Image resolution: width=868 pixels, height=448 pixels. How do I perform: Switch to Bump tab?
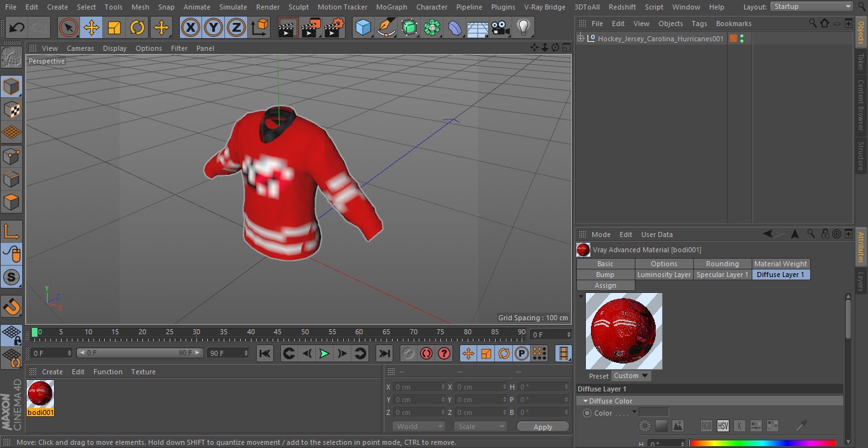pyautogui.click(x=605, y=275)
